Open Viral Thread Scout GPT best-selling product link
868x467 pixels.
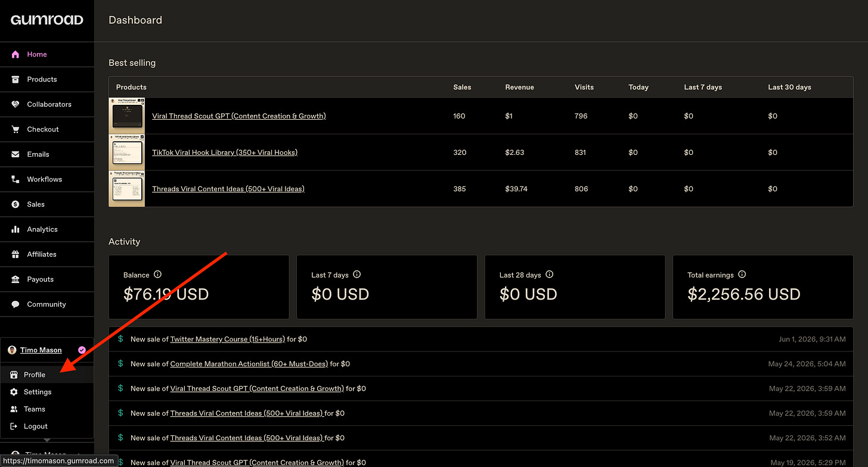(239, 116)
